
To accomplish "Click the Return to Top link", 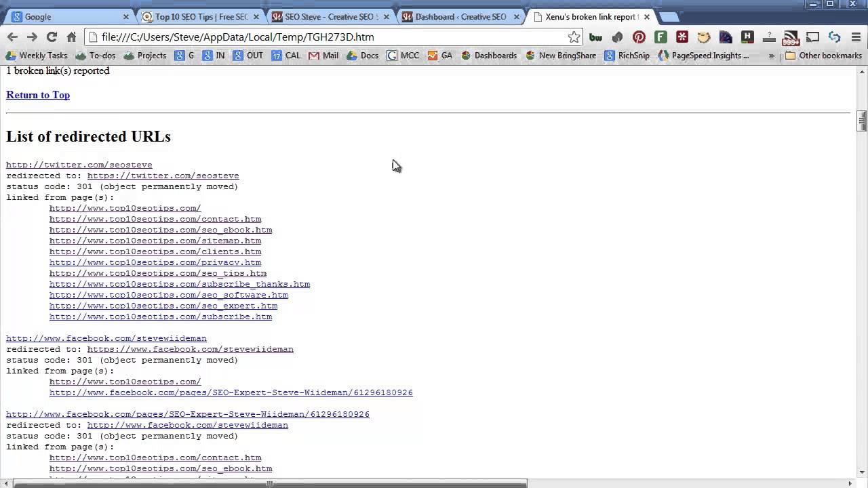I will (38, 95).
